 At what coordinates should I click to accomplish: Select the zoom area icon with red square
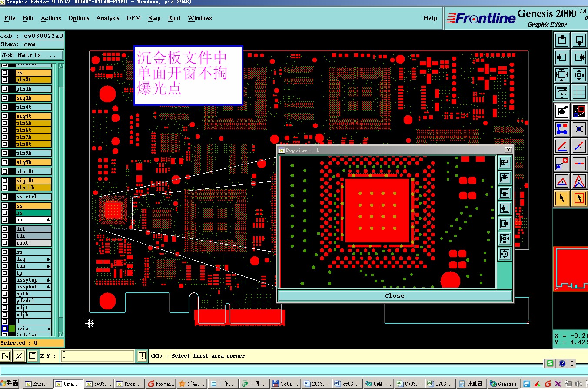point(579,111)
